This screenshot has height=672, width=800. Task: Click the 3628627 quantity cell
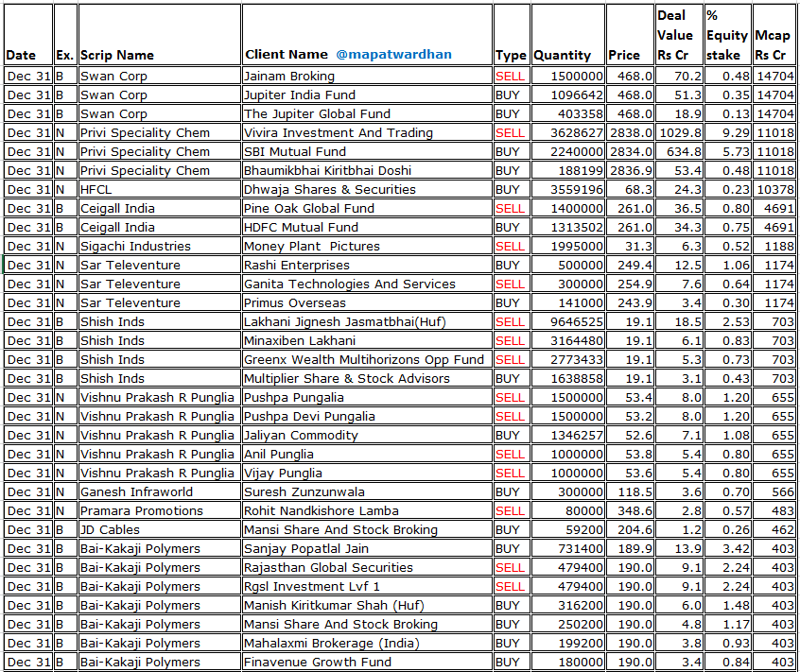coord(568,132)
